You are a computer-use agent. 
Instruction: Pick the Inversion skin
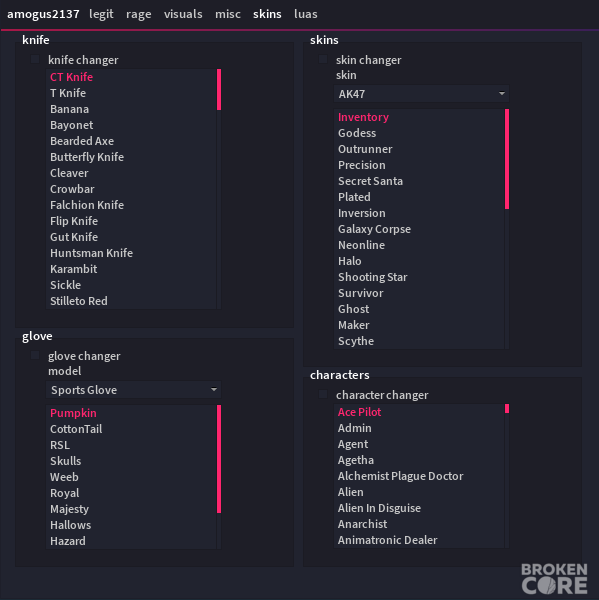click(419, 213)
